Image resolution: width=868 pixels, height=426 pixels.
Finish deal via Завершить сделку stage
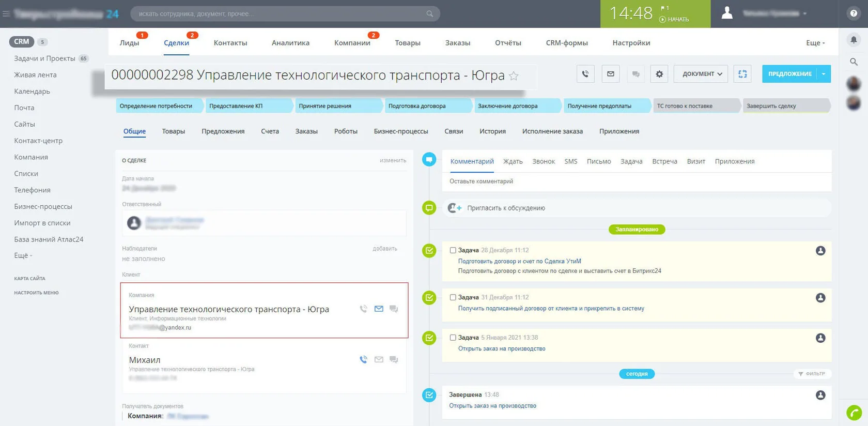click(x=786, y=106)
